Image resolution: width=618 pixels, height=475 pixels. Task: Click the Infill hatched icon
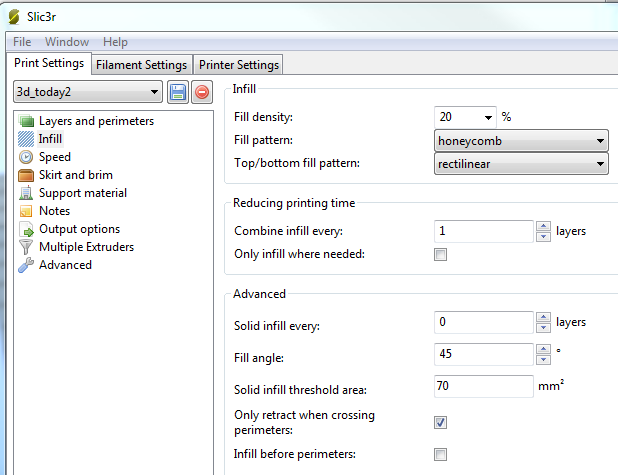pos(26,139)
